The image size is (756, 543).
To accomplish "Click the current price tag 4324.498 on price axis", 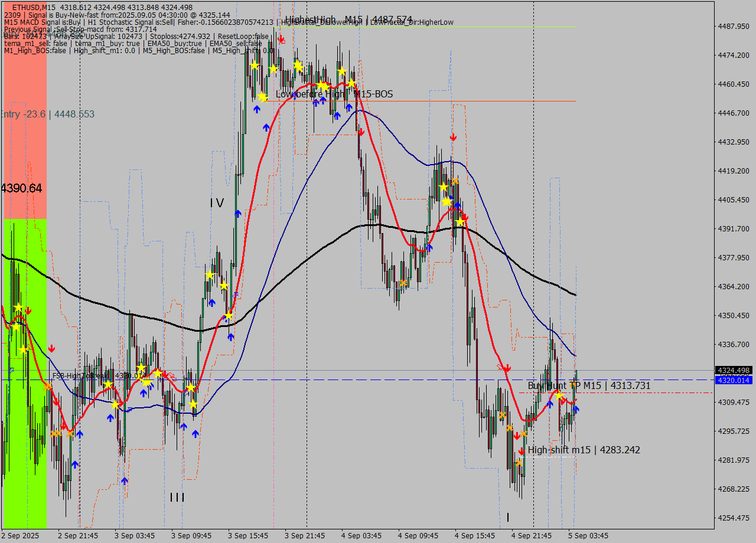I will point(733,370).
